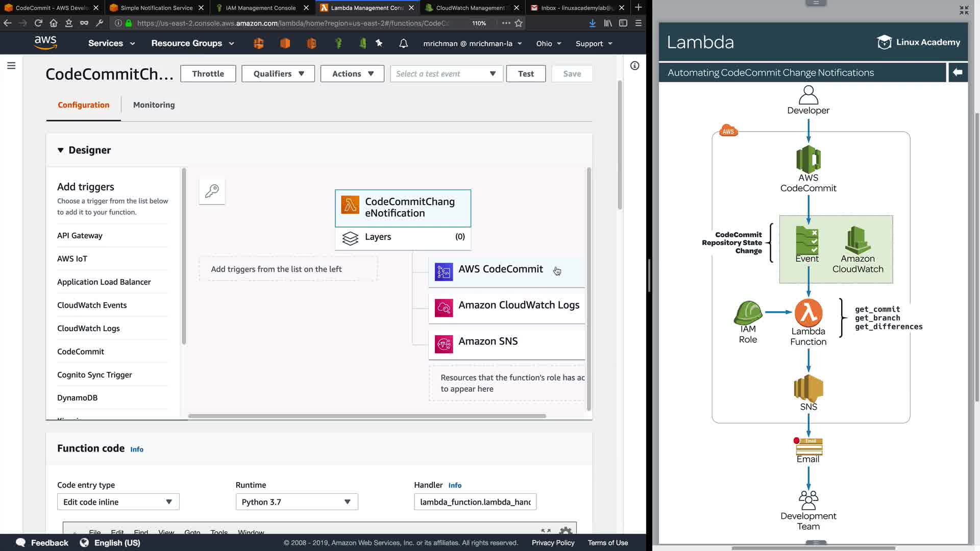Click the Handler input field
The image size is (980, 551).
coord(475,502)
